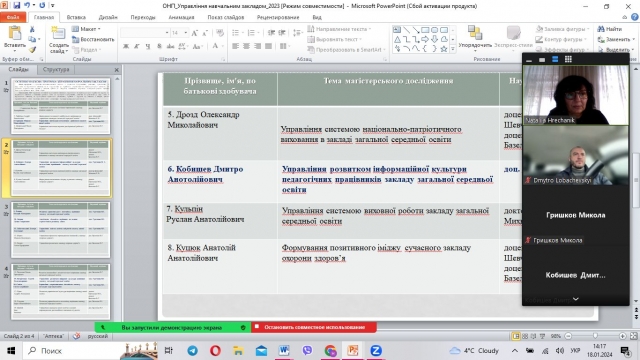This screenshot has height=360, width=640.
Task: Switch Zoom panel to gallery grid view
Action: point(568,59)
